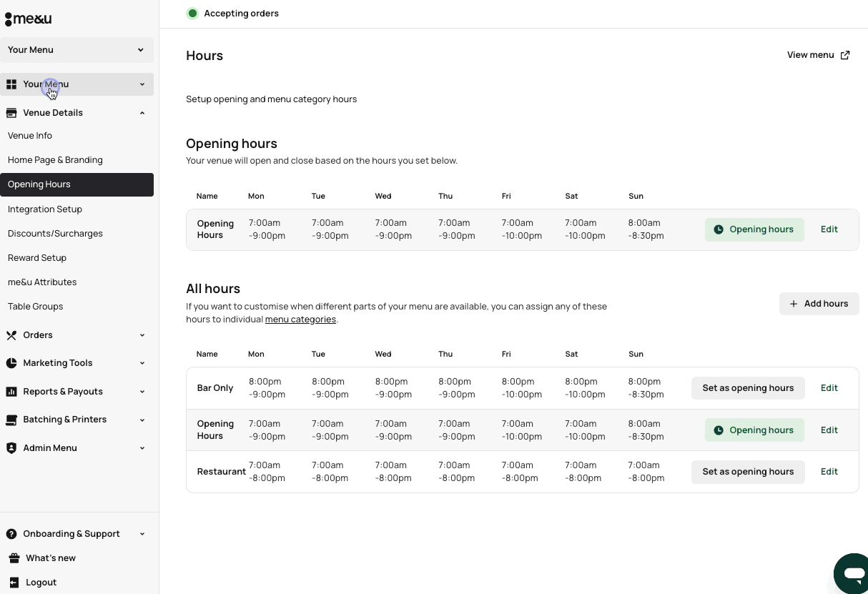This screenshot has width=868, height=594.
Task: Click the Marketing Tools pie icon
Action: [11, 363]
